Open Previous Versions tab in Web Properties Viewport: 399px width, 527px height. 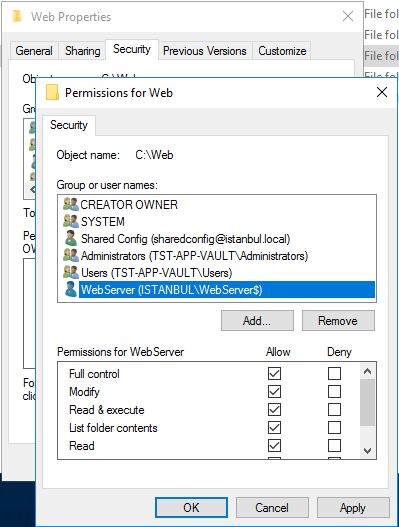click(205, 51)
